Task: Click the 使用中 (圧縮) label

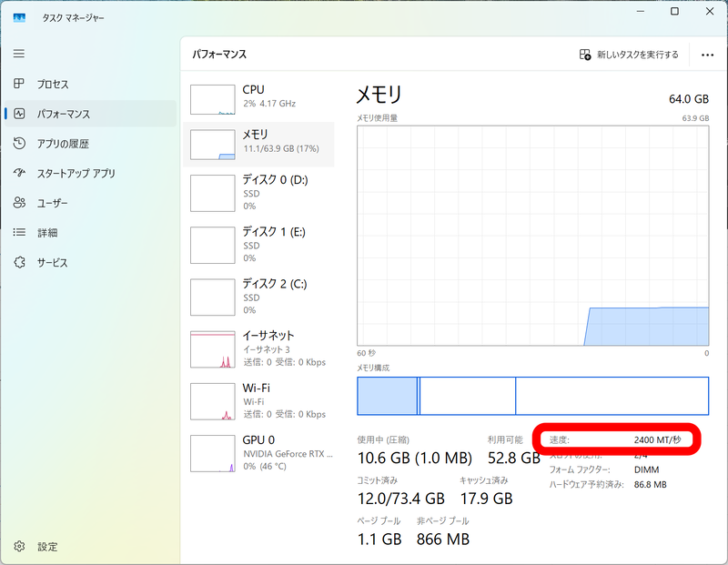Action: 383,439
